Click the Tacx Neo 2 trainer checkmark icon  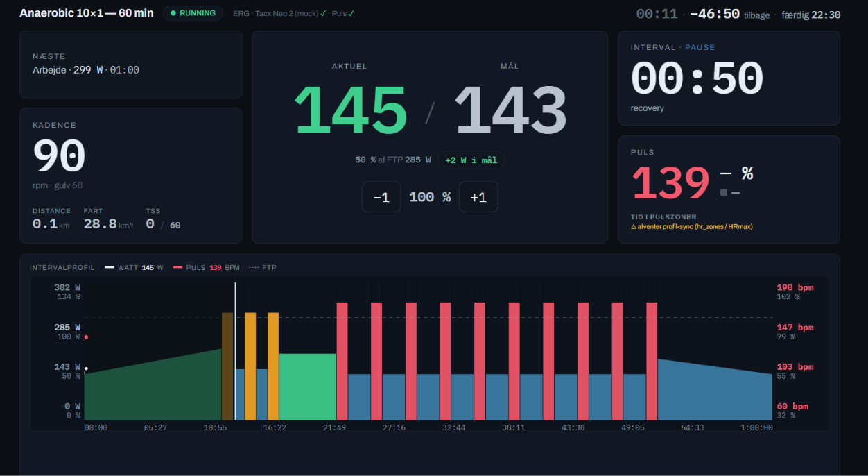coord(323,13)
